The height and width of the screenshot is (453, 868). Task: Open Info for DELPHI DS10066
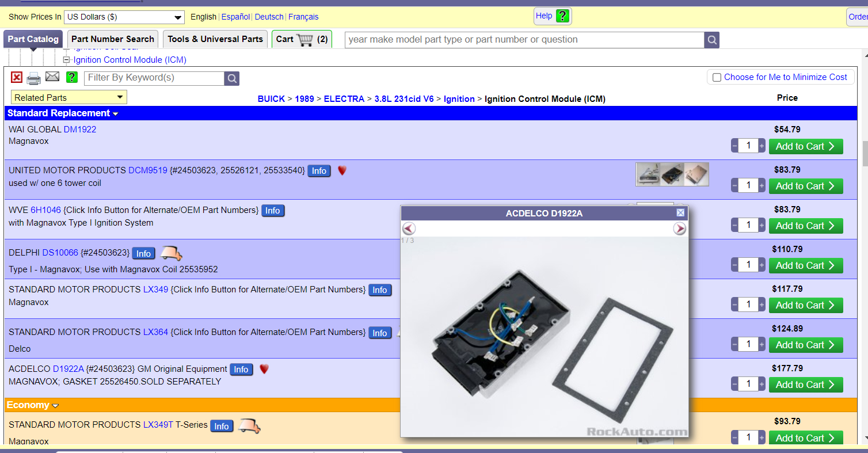point(143,253)
